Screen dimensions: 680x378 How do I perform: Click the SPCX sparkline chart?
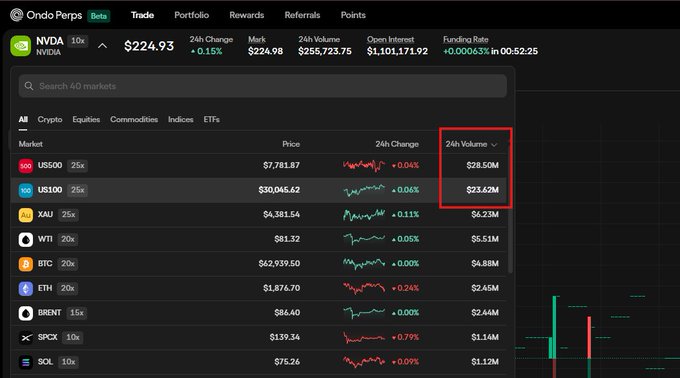pyautogui.click(x=364, y=337)
